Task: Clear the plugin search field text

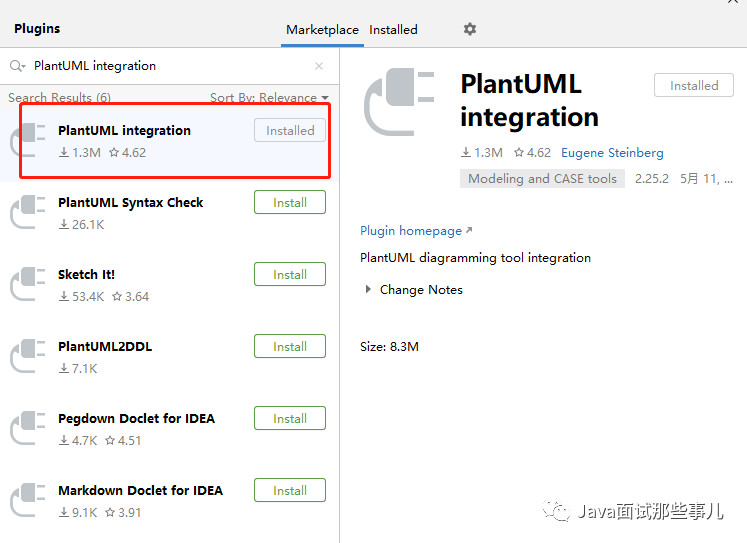Action: click(319, 66)
